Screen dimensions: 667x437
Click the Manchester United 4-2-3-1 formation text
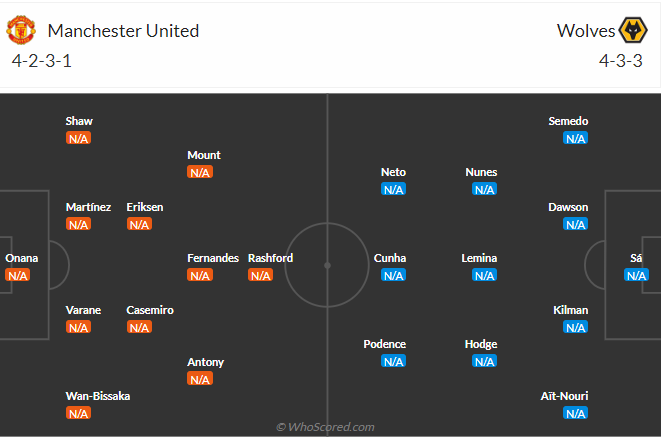point(42,61)
